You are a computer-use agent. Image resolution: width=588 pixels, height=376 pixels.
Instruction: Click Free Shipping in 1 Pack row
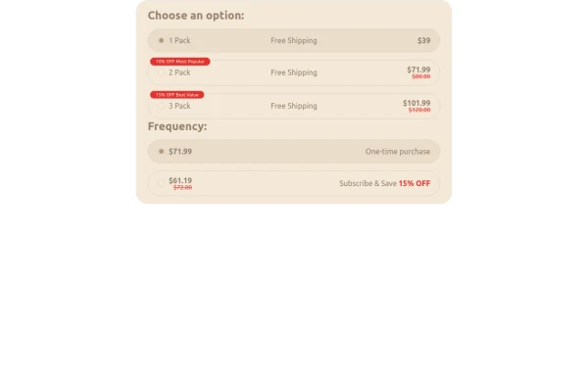pos(294,40)
